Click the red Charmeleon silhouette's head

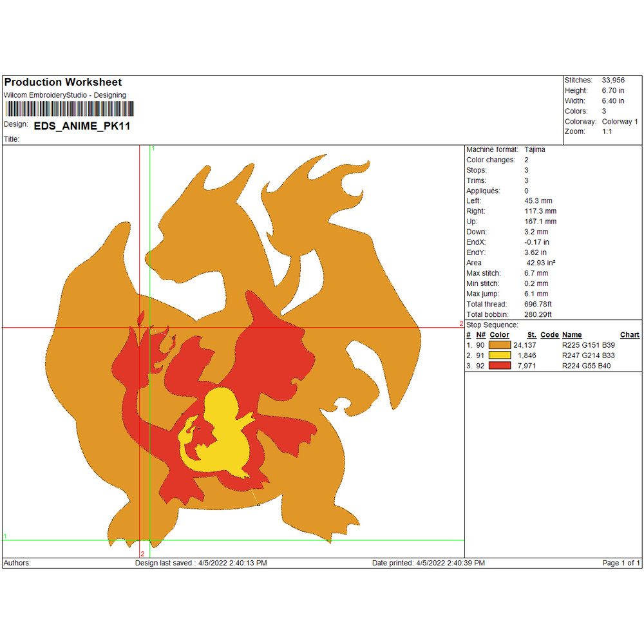pos(270,335)
